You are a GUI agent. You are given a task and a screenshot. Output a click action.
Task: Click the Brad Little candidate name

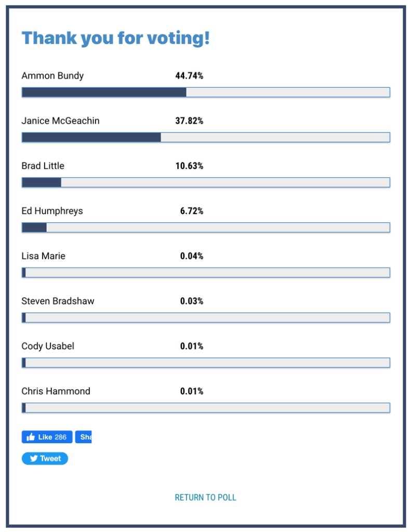click(x=43, y=166)
